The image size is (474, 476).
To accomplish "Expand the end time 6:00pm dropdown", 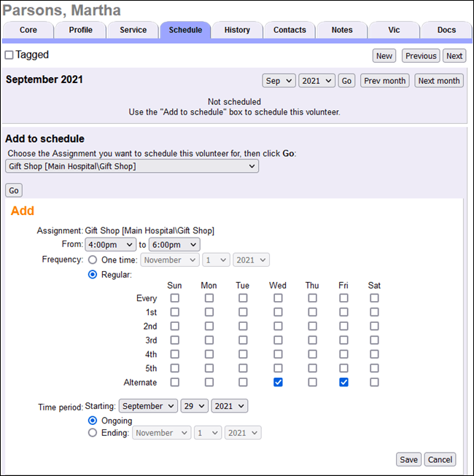I will pos(174,245).
